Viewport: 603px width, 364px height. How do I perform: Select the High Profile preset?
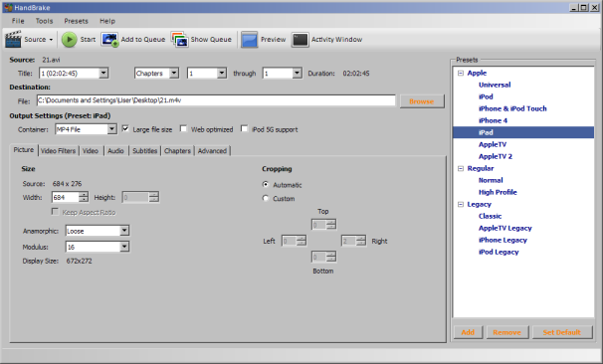[x=498, y=192]
